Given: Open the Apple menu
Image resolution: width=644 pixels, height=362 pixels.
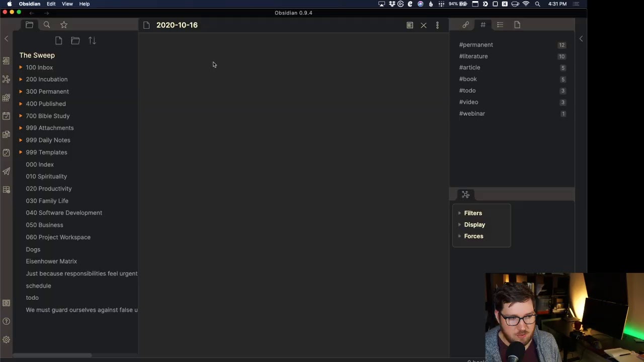Looking at the screenshot, I should coord(9,4).
